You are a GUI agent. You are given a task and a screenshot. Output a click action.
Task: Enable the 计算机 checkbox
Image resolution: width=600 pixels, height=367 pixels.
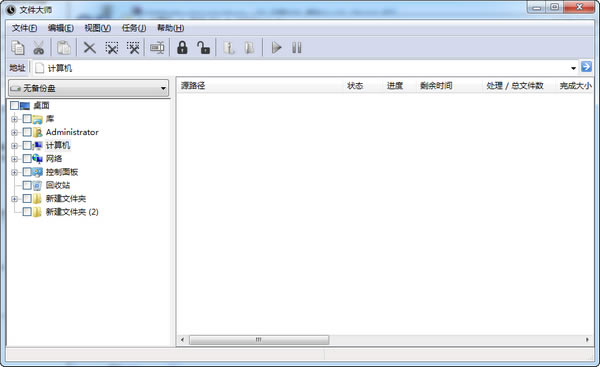tap(27, 145)
